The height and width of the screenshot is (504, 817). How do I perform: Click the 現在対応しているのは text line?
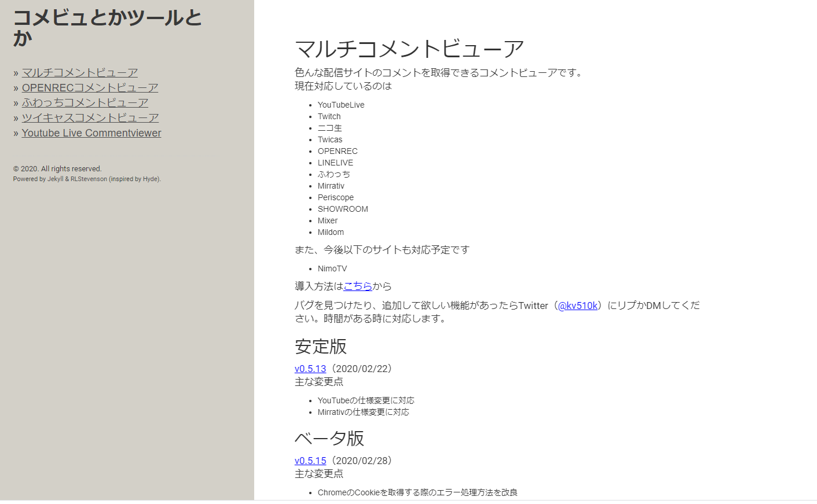(343, 86)
